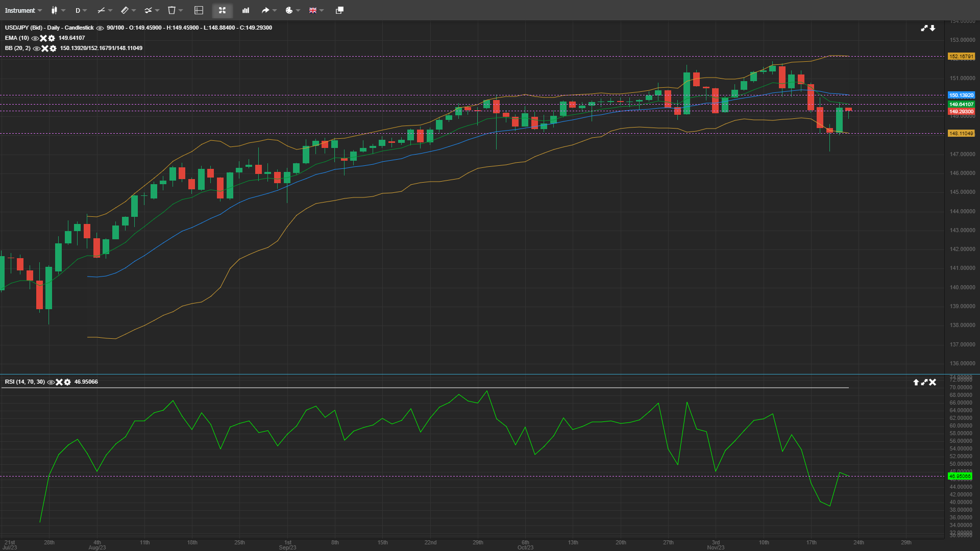The height and width of the screenshot is (551, 980).
Task: Open the indicators tool in toolbar
Action: [148, 10]
